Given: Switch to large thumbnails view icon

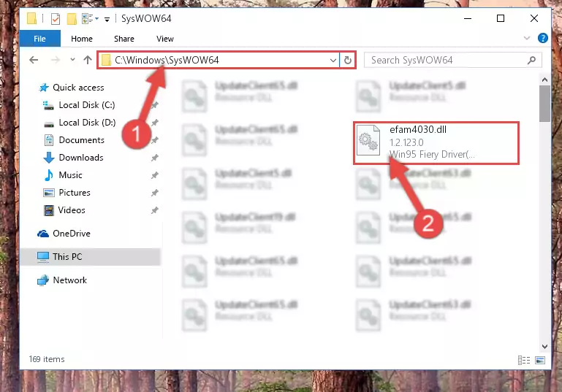Looking at the screenshot, I should [540, 360].
